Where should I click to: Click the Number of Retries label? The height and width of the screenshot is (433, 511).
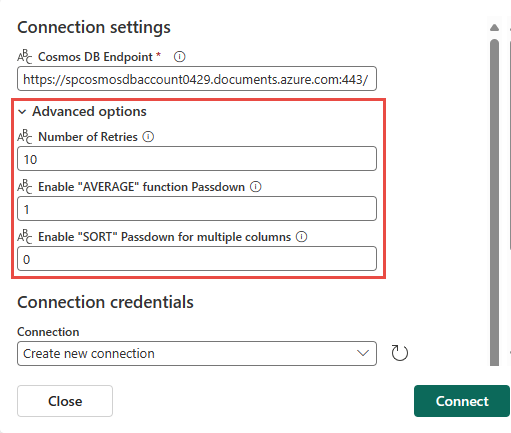point(88,137)
